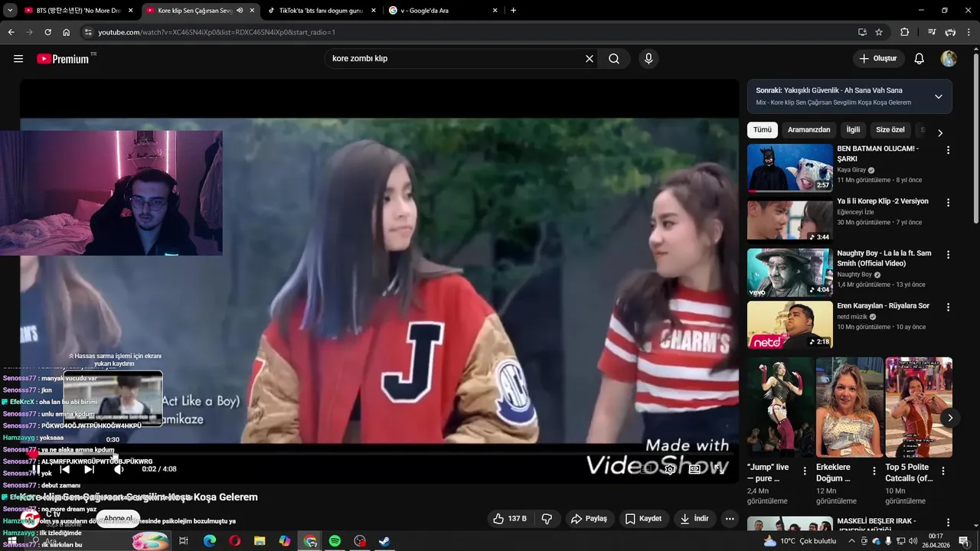Open a new browser tab
The image size is (980, 551).
[513, 11]
